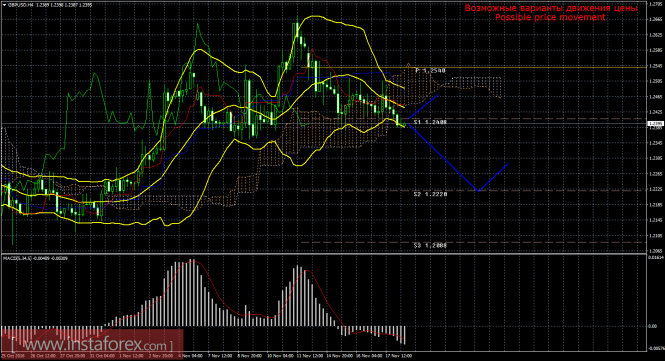Click the 0.00 level on MACD scale
Image resolution: width=665 pixels, height=361 pixels.
click(x=653, y=326)
